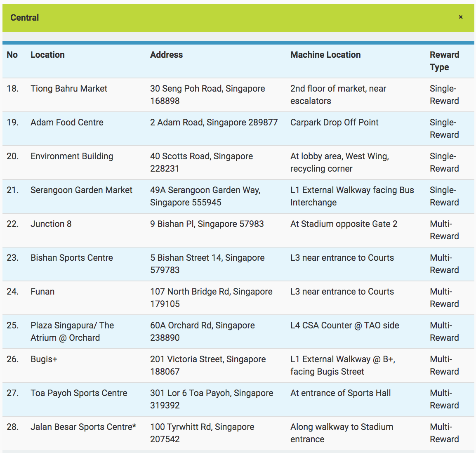This screenshot has height=453, width=476.
Task: Click row number 18.
Action: click(12, 88)
